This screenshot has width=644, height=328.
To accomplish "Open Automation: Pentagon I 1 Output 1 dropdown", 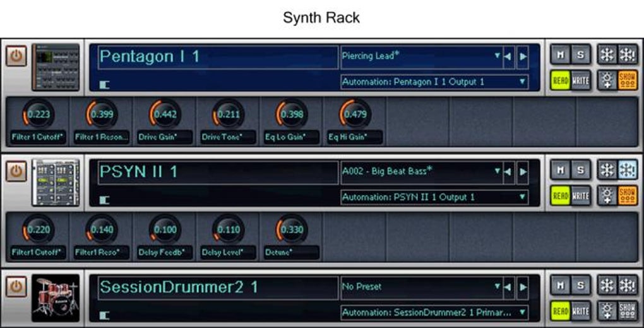I will [434, 82].
